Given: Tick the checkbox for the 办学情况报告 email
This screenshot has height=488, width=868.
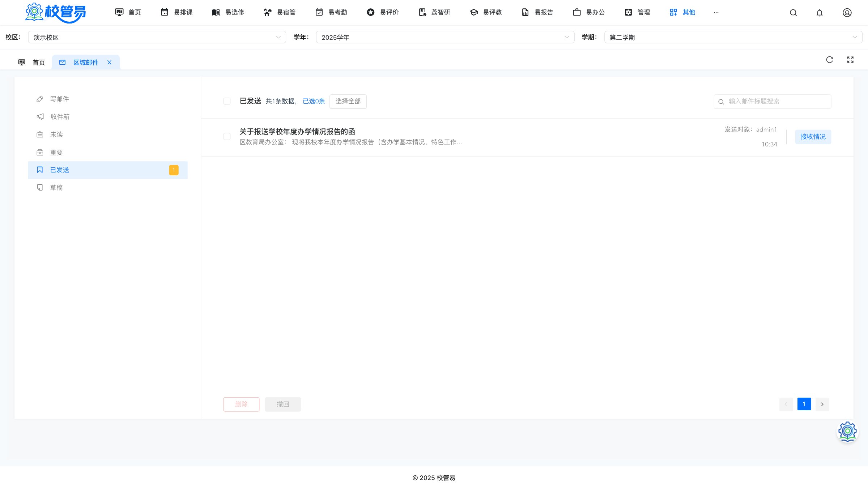Looking at the screenshot, I should pyautogui.click(x=227, y=136).
